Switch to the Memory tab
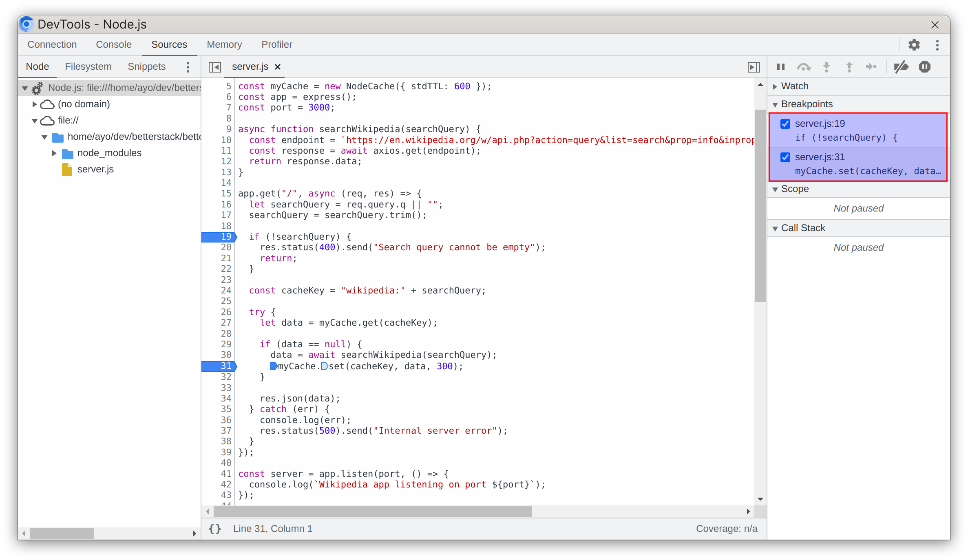 pos(224,44)
